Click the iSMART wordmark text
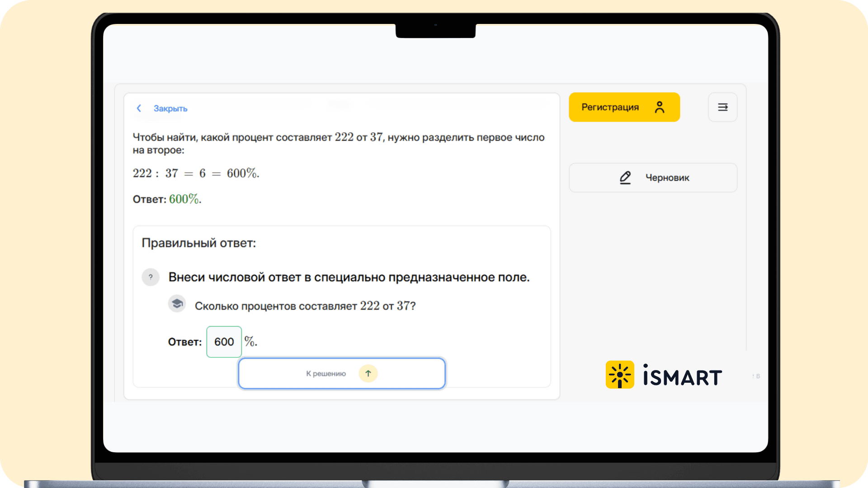868x488 pixels. click(682, 377)
